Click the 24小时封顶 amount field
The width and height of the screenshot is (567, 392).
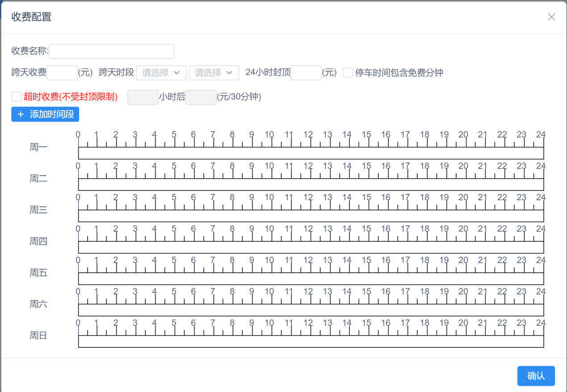306,72
